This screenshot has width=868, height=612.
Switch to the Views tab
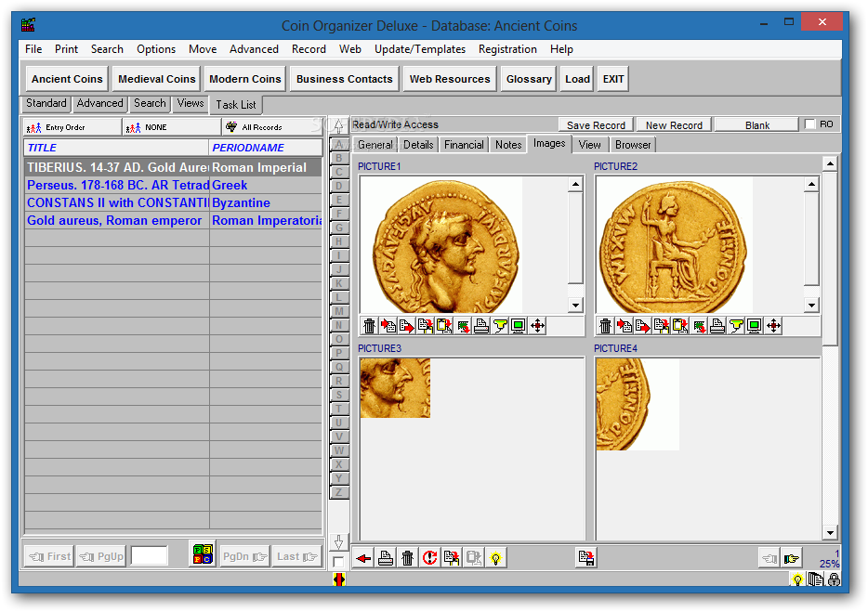191,103
